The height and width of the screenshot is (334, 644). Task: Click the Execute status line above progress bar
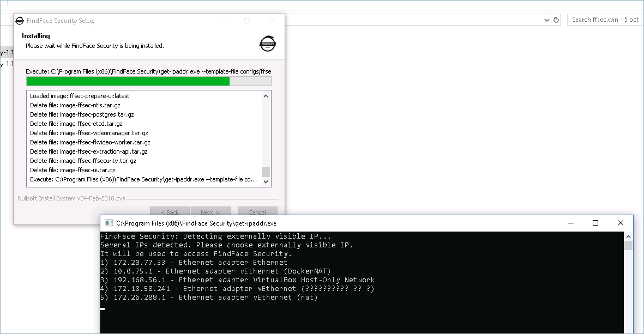click(x=148, y=71)
